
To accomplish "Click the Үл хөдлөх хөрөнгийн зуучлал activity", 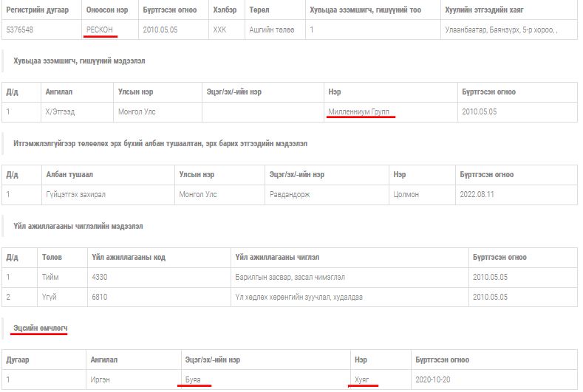I will pos(299,297).
